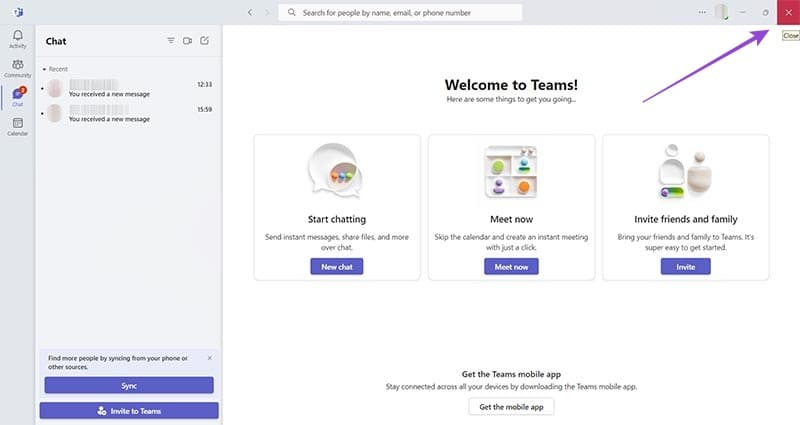
Task: Open the Settings and more ellipsis
Action: pos(703,12)
